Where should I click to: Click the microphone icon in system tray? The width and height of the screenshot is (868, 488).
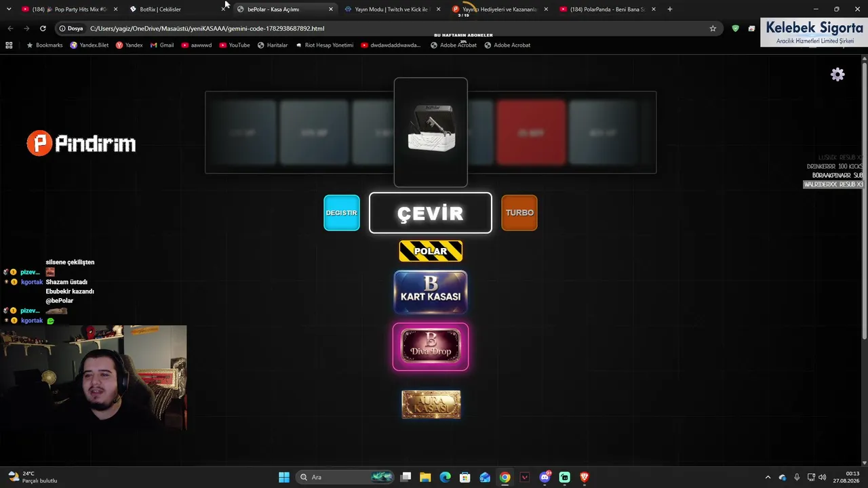[x=797, y=477]
